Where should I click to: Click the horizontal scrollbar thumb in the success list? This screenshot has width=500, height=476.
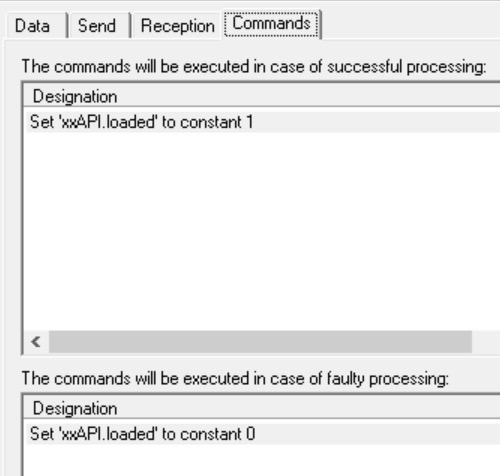pyautogui.click(x=260, y=342)
